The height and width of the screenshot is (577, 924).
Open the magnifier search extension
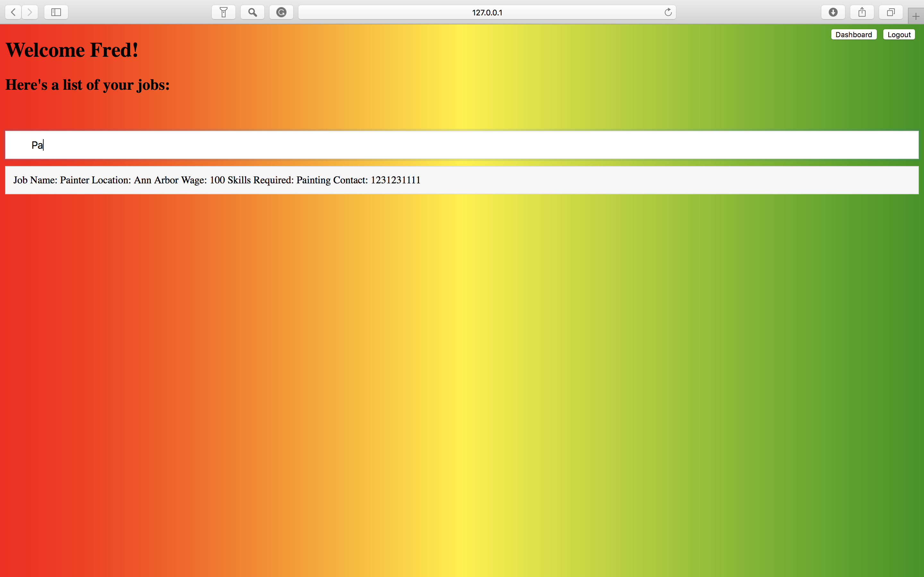[x=252, y=12]
